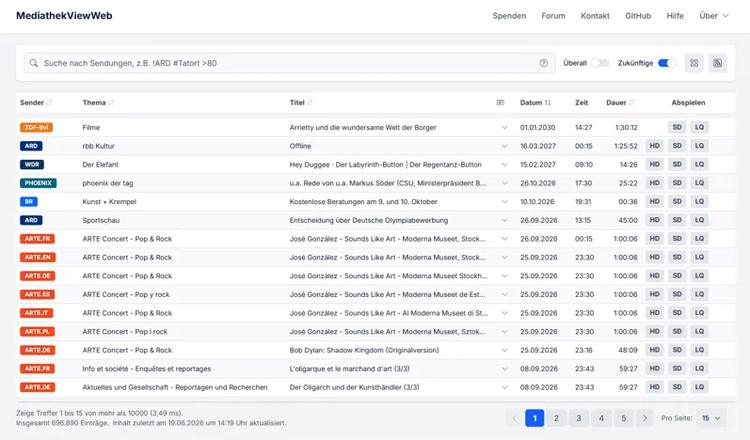Click the BR sender badge

coord(29,202)
